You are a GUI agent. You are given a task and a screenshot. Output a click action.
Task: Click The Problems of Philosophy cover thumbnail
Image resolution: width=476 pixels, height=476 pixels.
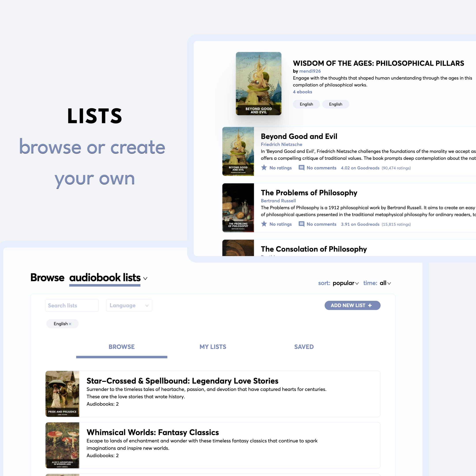pyautogui.click(x=238, y=208)
